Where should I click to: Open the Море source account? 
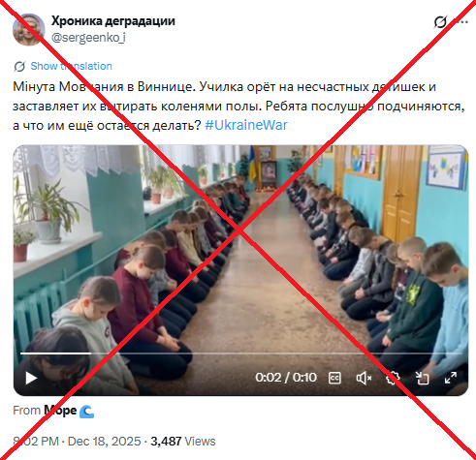click(x=60, y=411)
